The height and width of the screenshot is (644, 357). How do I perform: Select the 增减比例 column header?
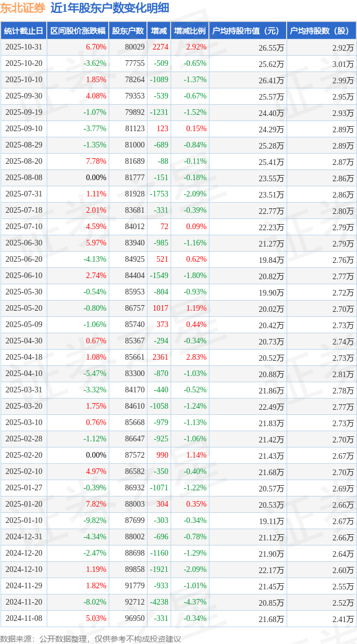click(190, 31)
